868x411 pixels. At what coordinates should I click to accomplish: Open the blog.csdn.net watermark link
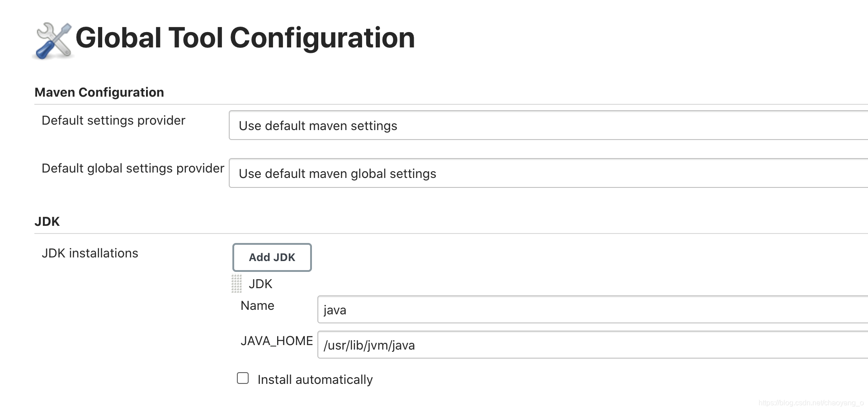coord(811,403)
